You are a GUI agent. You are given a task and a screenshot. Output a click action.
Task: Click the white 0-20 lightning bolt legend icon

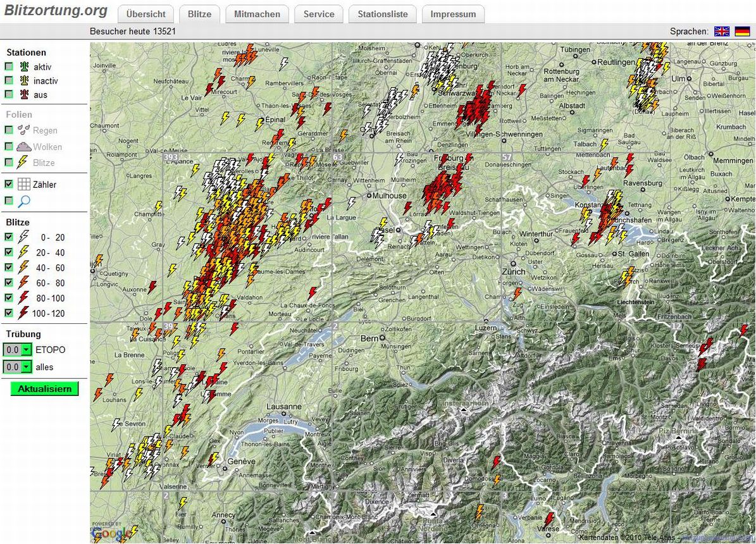tap(24, 237)
